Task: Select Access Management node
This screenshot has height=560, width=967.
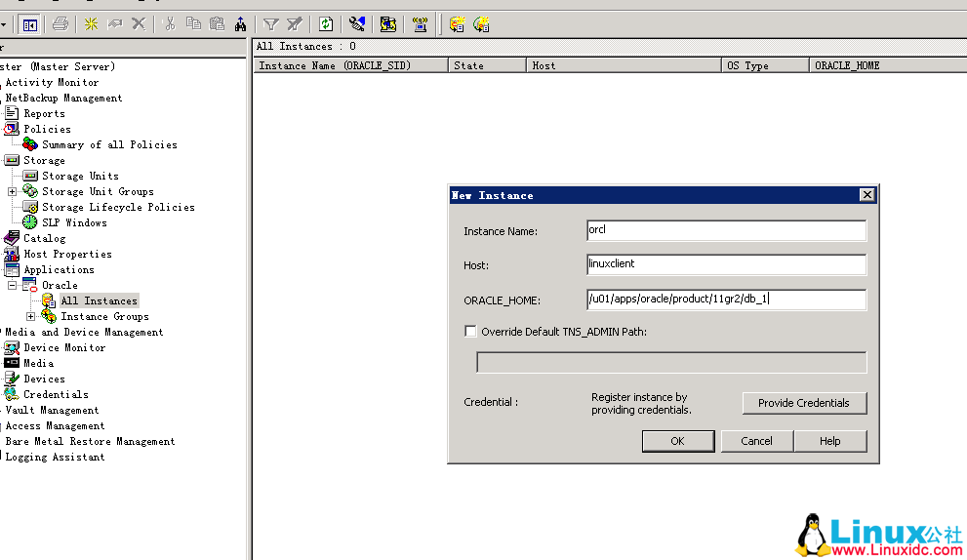Action: (x=55, y=426)
